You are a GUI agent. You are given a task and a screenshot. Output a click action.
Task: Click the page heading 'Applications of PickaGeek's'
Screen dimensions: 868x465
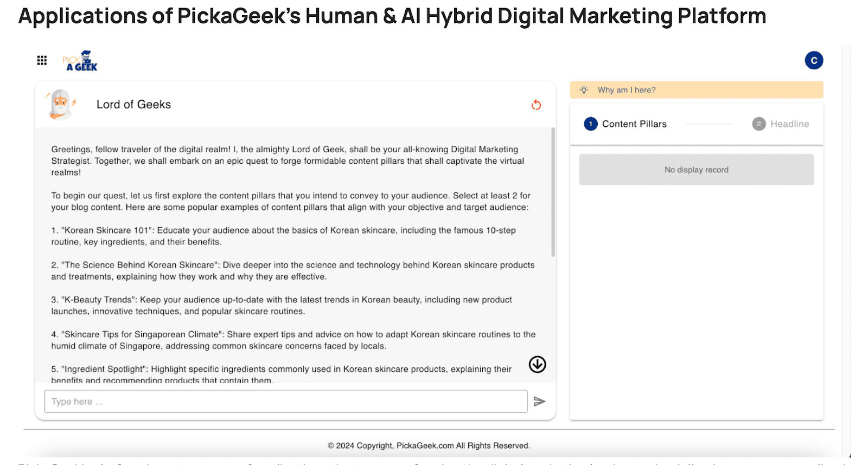159,16
